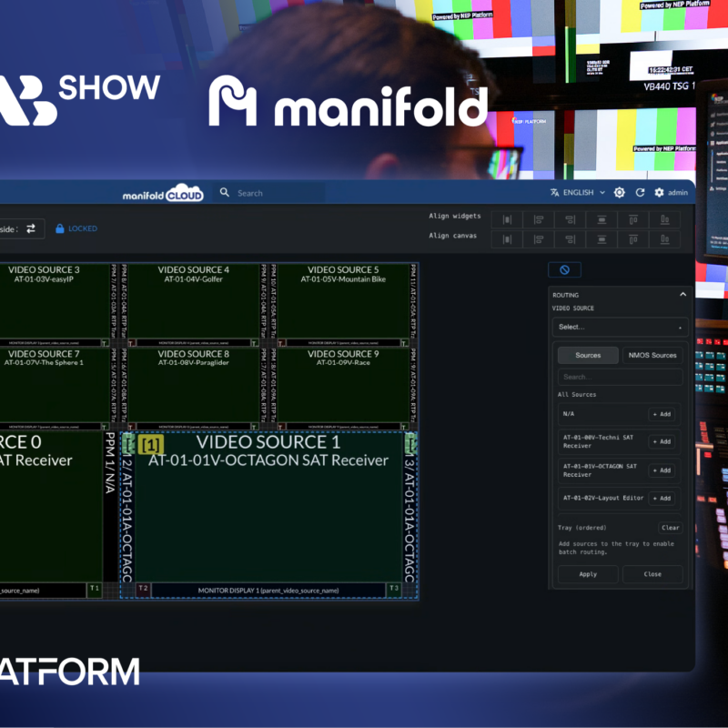
Task: Click the T2 tally marker on monitor display
Action: click(x=143, y=590)
